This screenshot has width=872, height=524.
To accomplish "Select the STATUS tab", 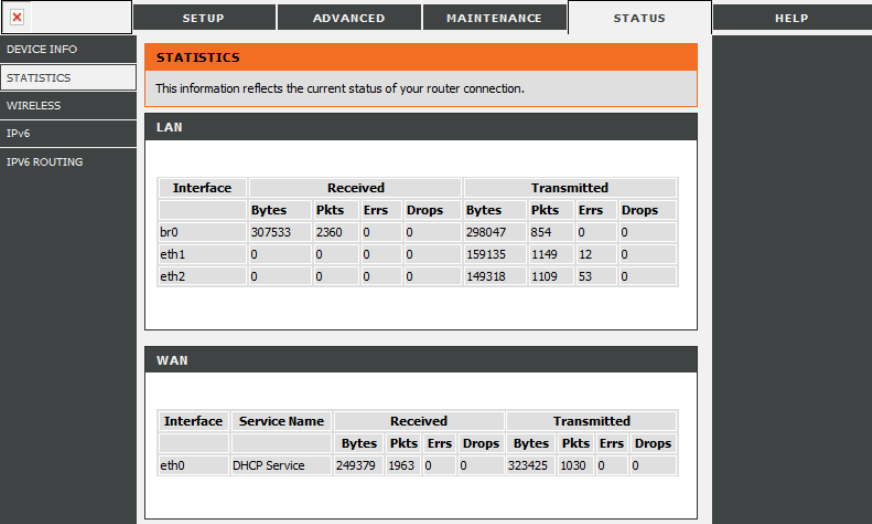I will coord(640,18).
